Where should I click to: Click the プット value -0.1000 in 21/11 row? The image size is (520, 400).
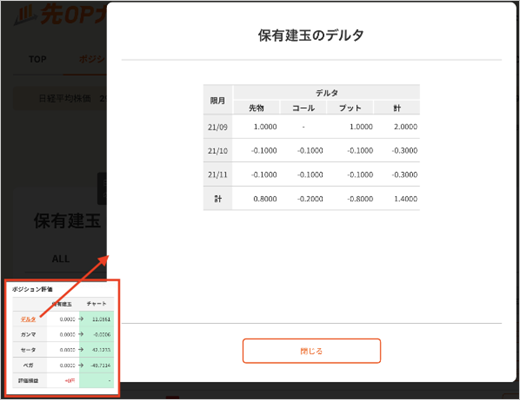pos(360,175)
